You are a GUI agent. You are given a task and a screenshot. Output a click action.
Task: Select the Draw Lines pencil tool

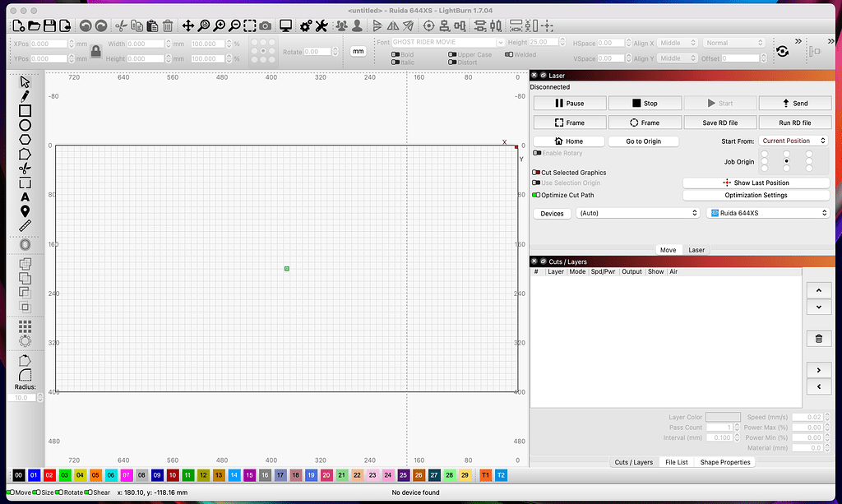tap(24, 95)
